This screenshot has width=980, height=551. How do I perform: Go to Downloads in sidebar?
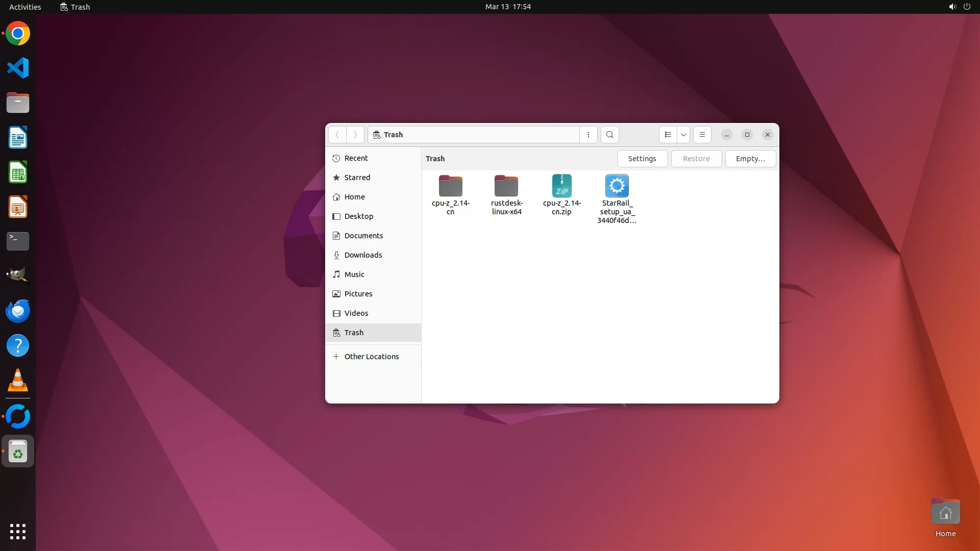pos(363,255)
